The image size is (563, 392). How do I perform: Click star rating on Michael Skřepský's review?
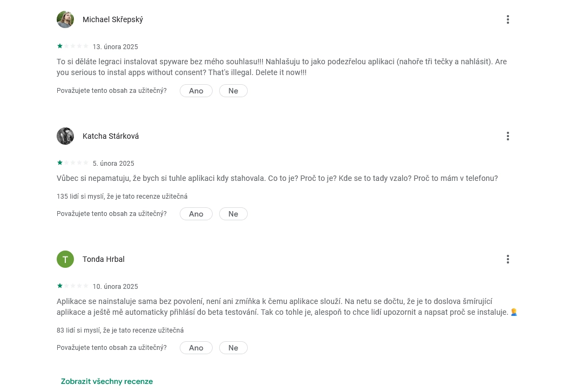[x=72, y=46]
